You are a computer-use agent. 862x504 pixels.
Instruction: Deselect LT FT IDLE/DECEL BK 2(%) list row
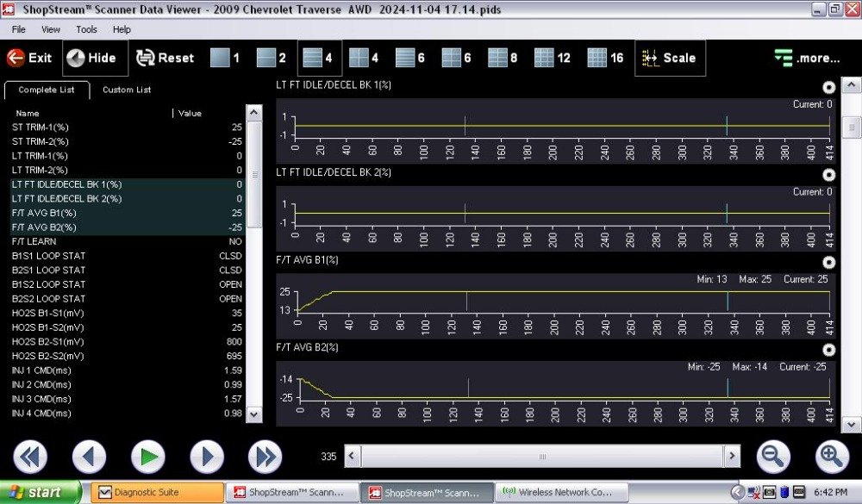coord(127,198)
